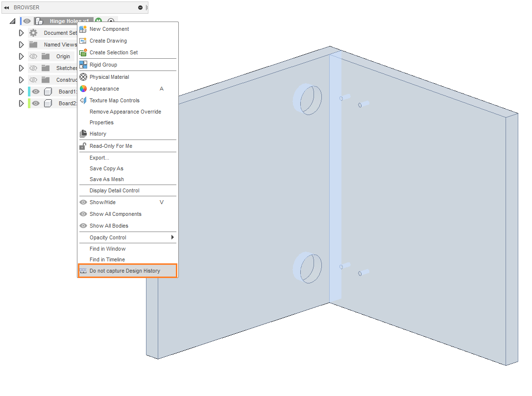Hide the Board2 component via eye icon

[x=36, y=103]
